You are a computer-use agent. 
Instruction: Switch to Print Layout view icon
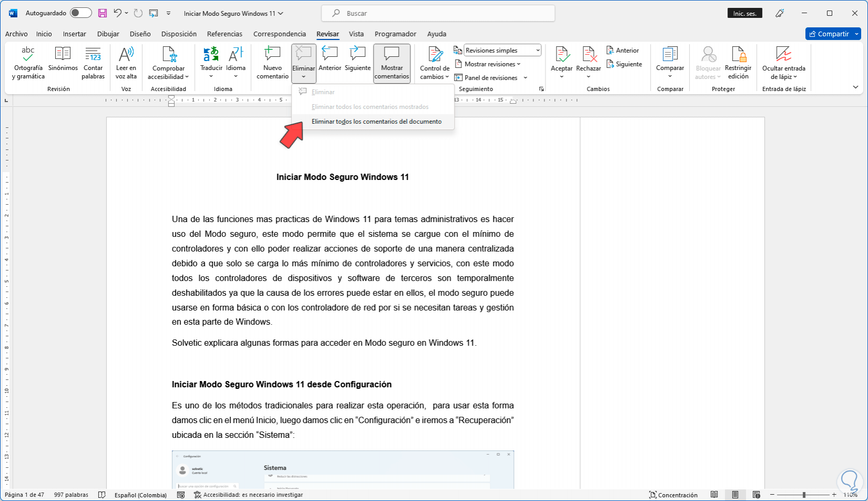pyautogui.click(x=735, y=495)
